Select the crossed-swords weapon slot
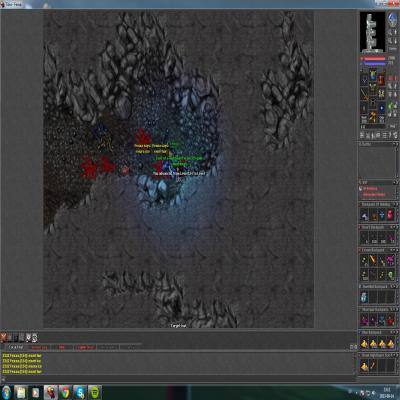This screenshot has height=400, width=400. click(364, 94)
